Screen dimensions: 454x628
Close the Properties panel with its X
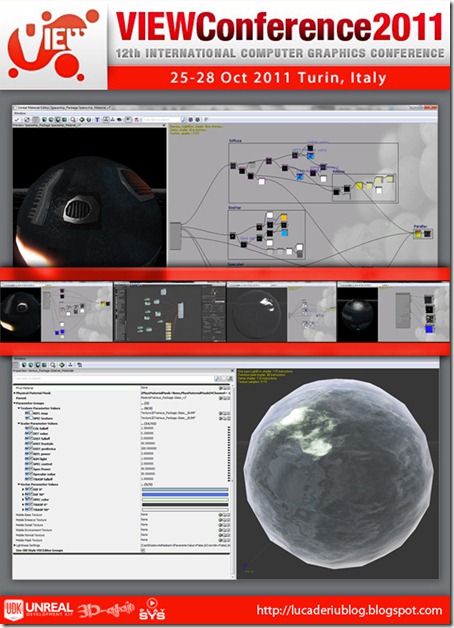coord(232,371)
